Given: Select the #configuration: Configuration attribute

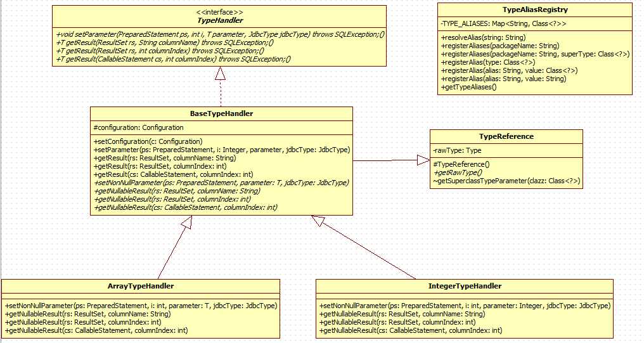Looking at the screenshot, I should [x=138, y=127].
